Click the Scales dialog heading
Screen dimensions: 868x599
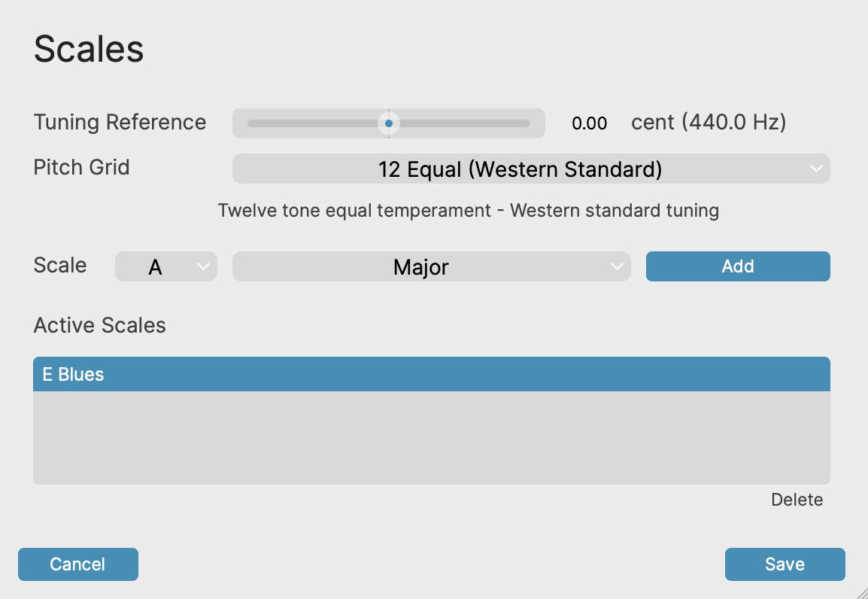coord(89,49)
